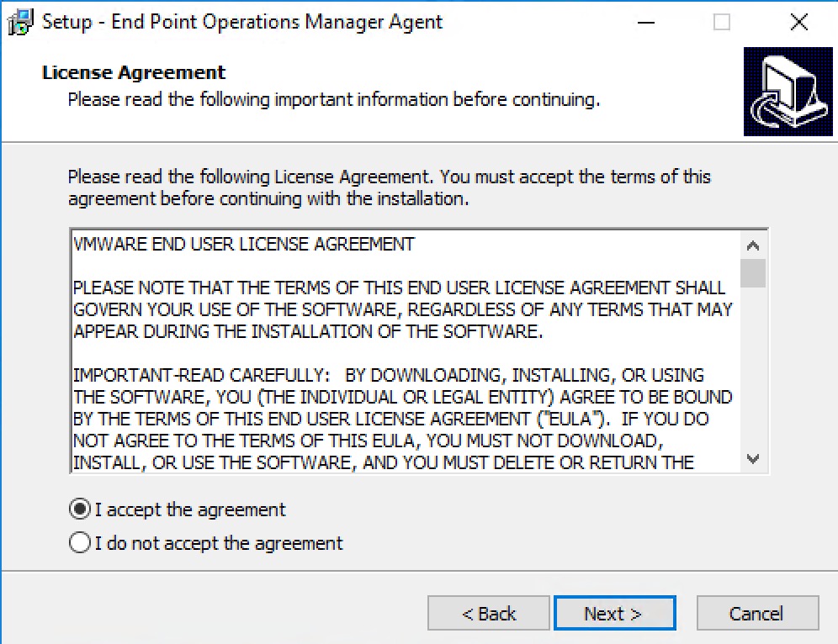The width and height of the screenshot is (838, 644).
Task: Close the End Point Operations Manager setup
Action: pyautogui.click(x=799, y=23)
